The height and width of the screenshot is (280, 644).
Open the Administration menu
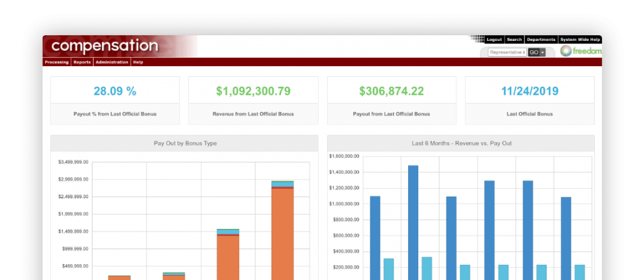(x=112, y=62)
